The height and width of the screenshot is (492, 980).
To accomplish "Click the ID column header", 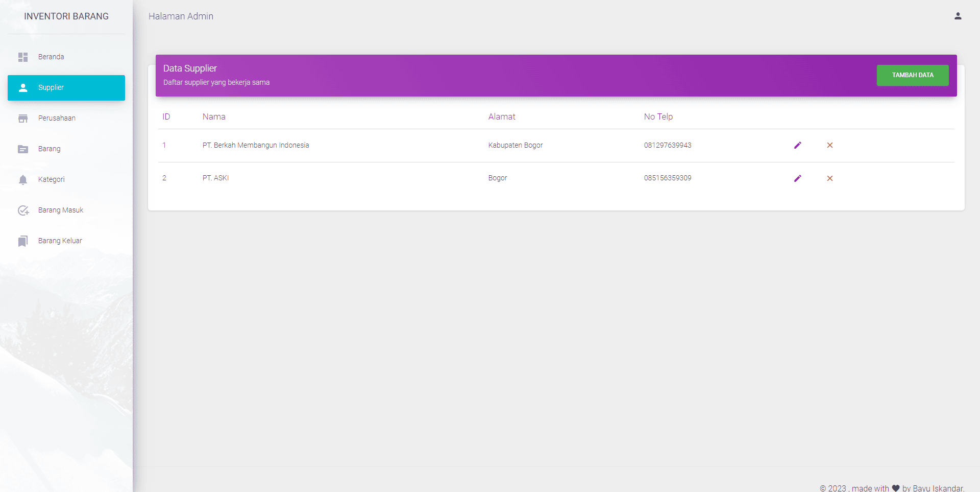I will click(166, 116).
